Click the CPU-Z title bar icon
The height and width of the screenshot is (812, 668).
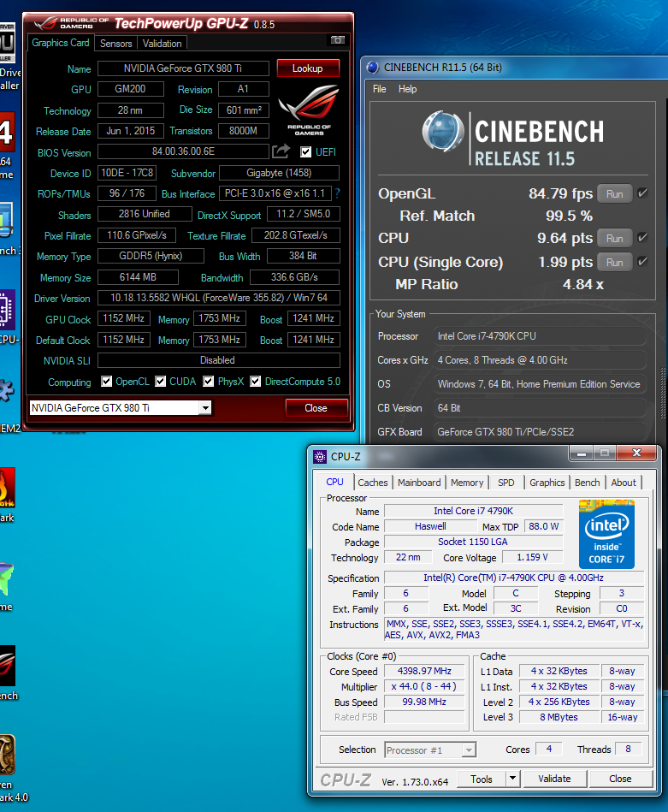tap(320, 457)
